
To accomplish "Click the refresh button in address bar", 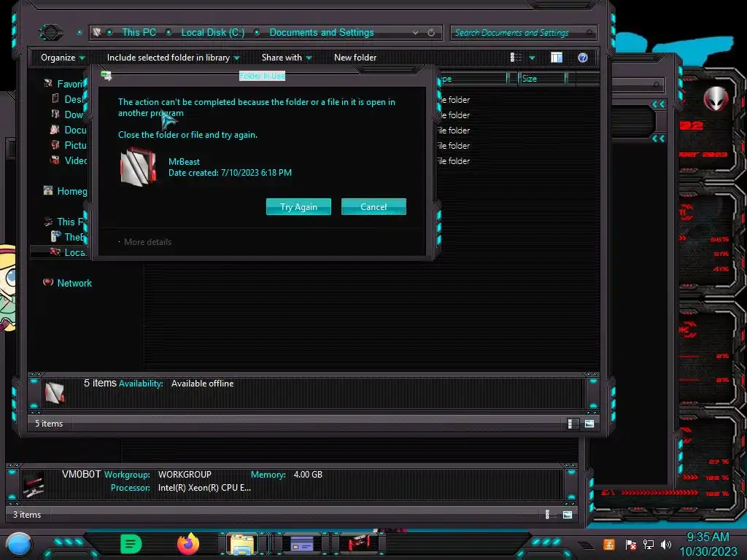I will coord(431,32).
